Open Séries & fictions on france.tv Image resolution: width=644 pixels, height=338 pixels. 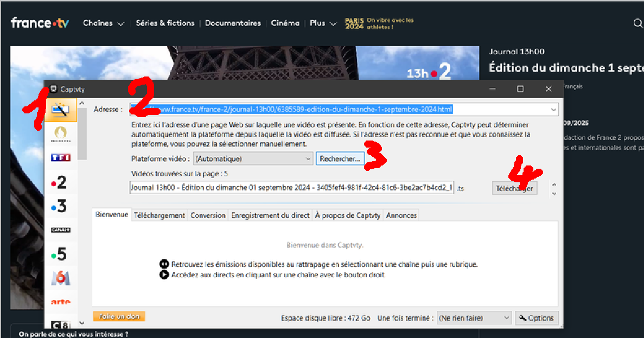tap(165, 23)
